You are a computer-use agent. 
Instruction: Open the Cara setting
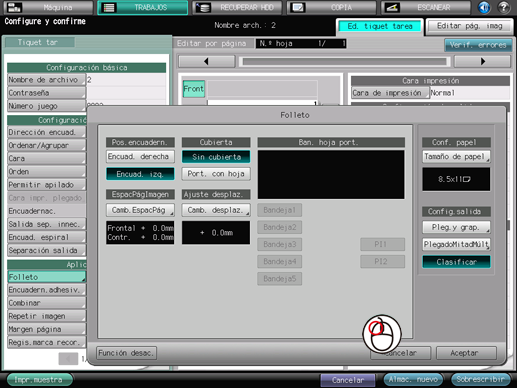click(46, 158)
